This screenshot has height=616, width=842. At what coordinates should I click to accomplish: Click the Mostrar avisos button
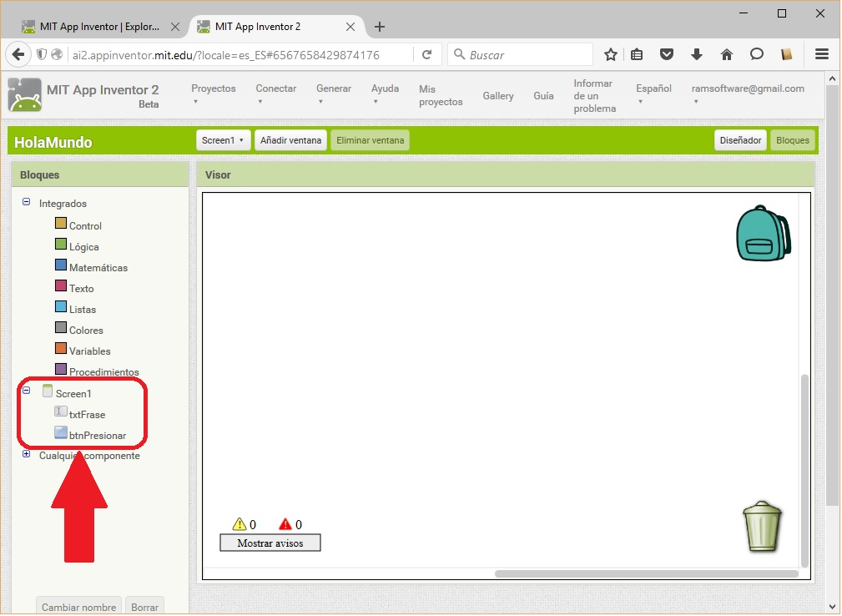[270, 543]
